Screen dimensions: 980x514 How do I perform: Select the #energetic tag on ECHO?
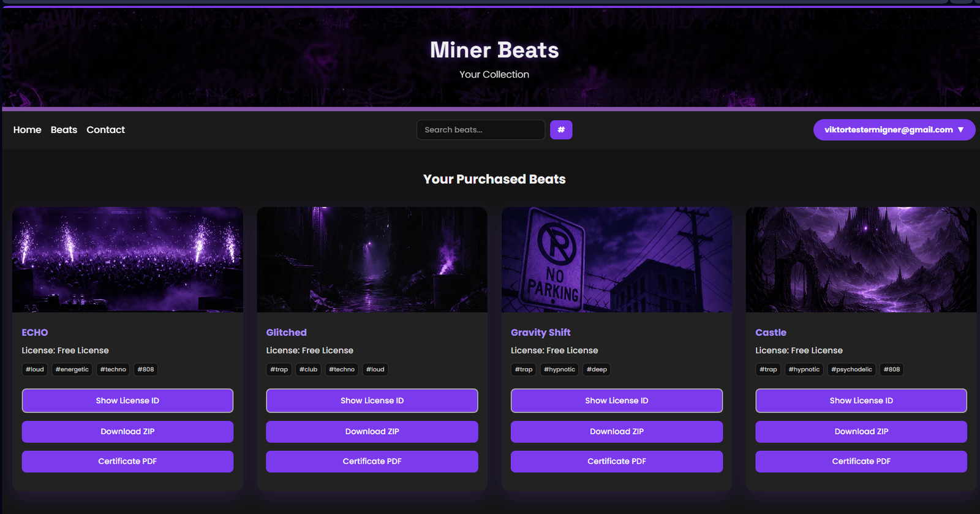click(x=72, y=369)
